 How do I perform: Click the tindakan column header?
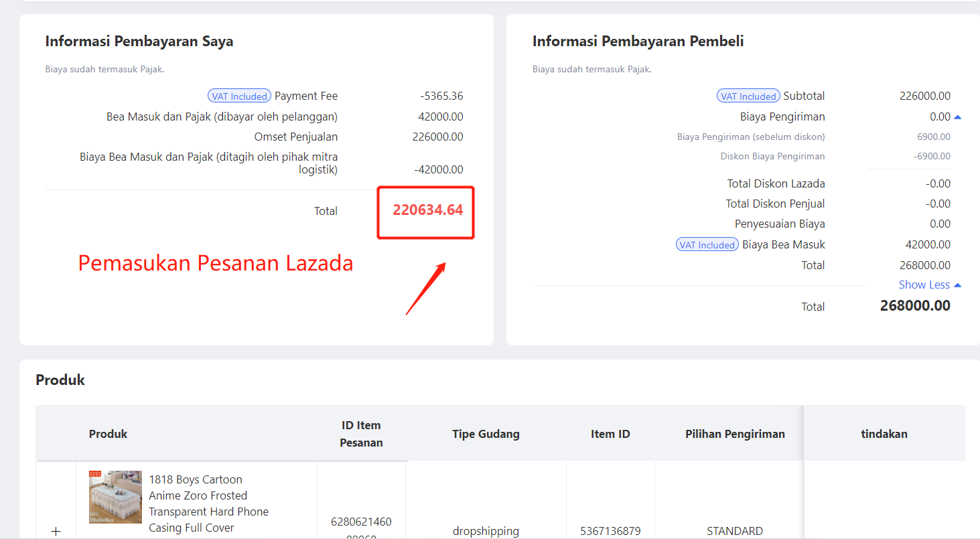pos(884,434)
